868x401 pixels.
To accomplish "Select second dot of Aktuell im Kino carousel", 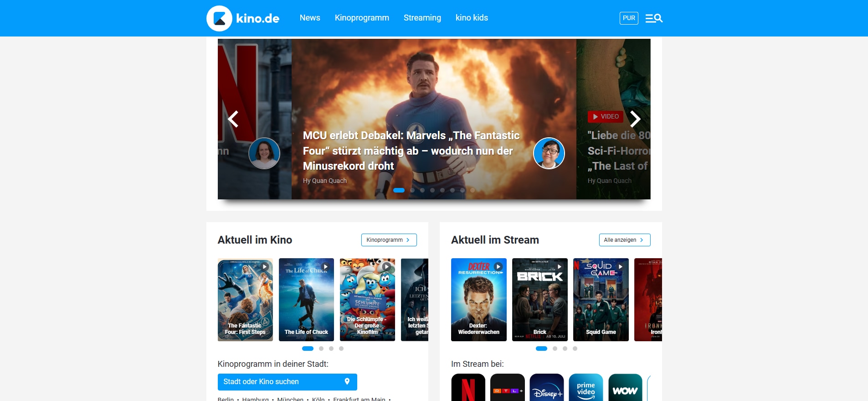I will pos(321,349).
